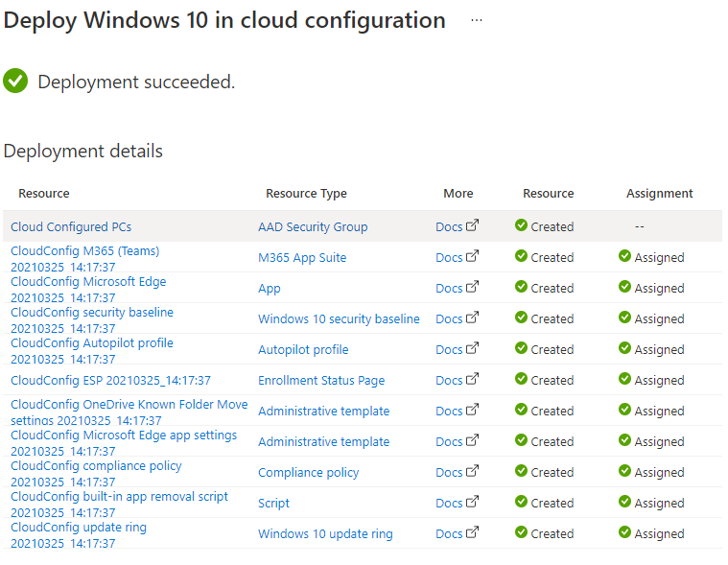
Task: Select the Autopilot profile type cell
Action: point(303,349)
